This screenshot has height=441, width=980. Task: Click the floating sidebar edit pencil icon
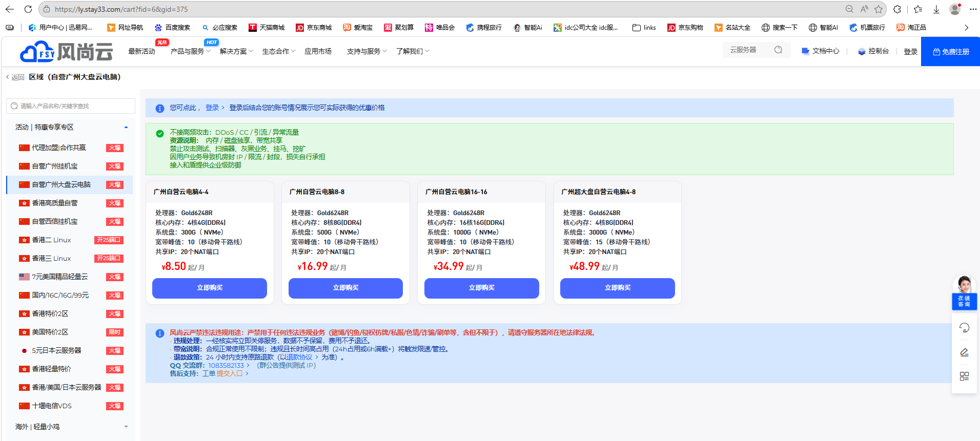pos(964,352)
